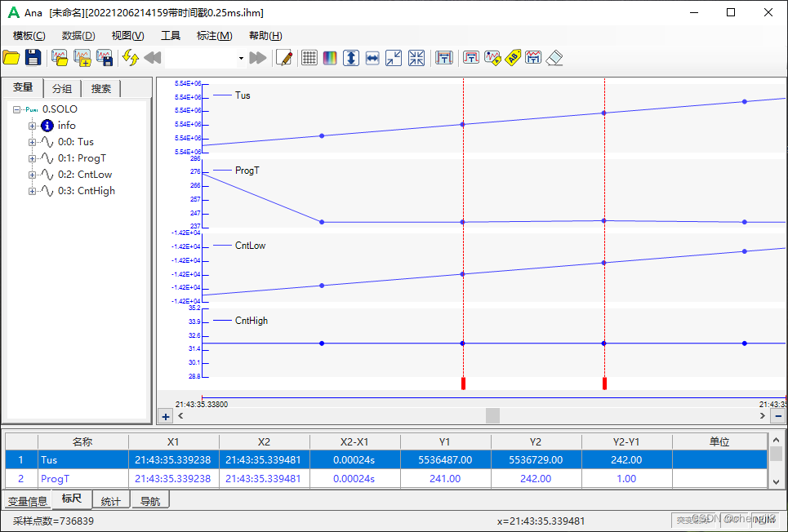The width and height of the screenshot is (788, 532).
Task: Switch to the 标尺 bottom tab
Action: coord(71,499)
